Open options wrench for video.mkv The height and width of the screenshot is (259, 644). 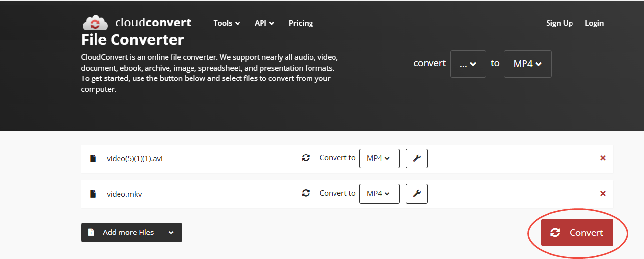pos(417,194)
